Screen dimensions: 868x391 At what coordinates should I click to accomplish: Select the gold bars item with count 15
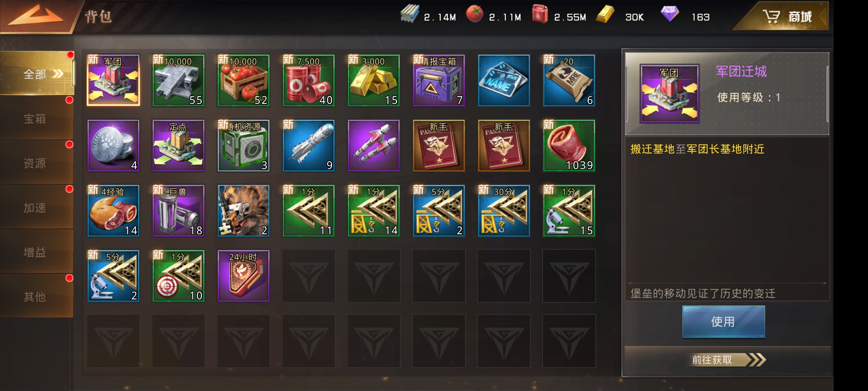(x=374, y=80)
